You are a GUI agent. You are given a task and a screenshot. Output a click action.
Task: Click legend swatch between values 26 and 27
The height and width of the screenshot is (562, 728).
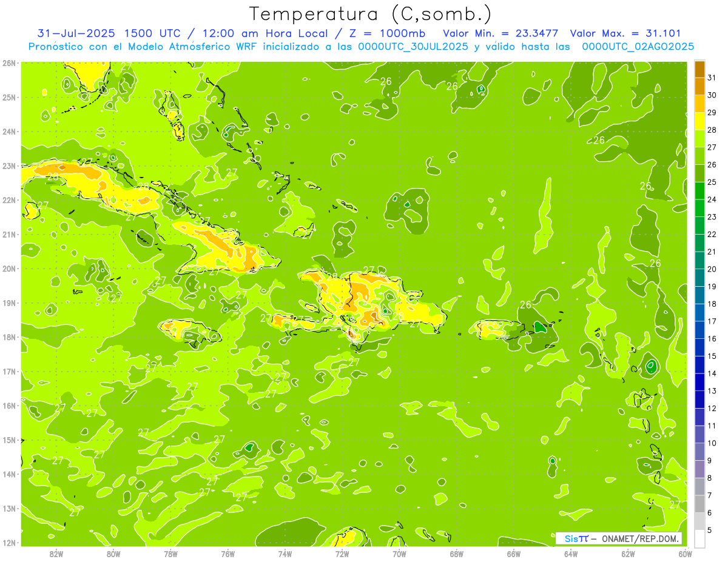[x=699, y=156]
